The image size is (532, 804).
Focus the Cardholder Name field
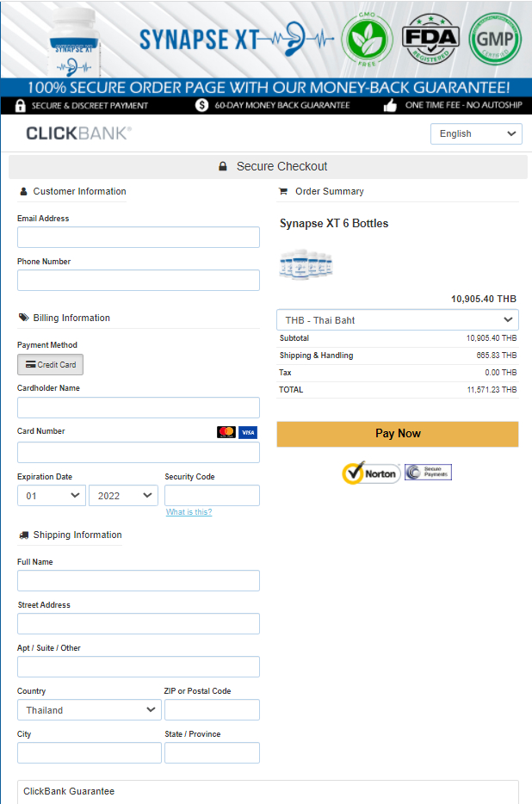pyautogui.click(x=139, y=408)
